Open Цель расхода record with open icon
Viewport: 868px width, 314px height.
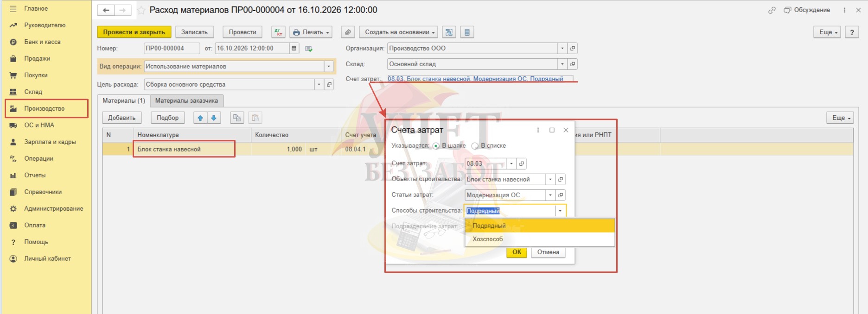point(329,84)
